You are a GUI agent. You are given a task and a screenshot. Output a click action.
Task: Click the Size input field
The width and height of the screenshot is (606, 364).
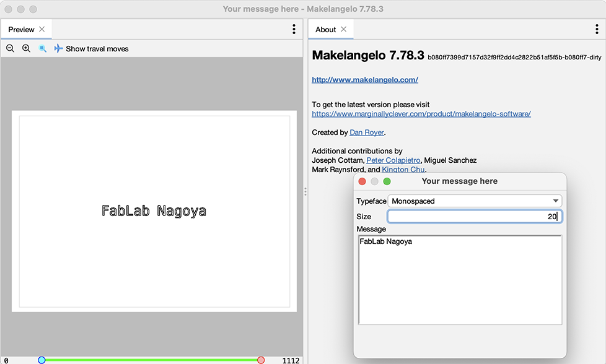click(475, 217)
